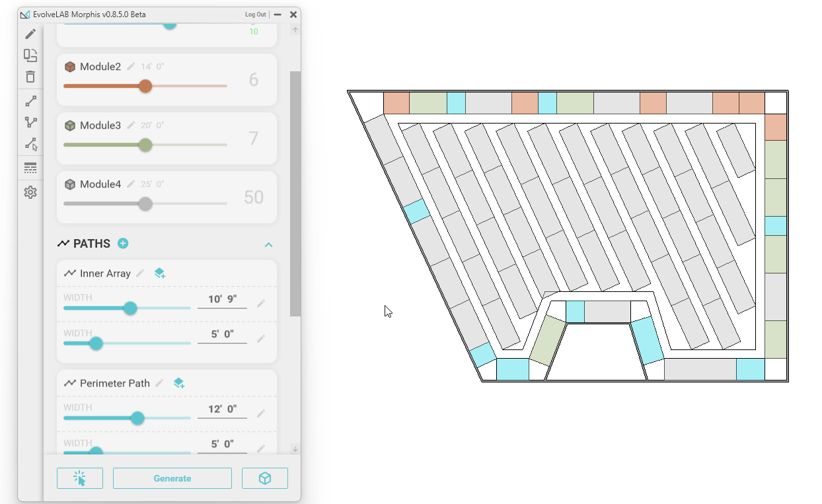Select the draw line path tool
This screenshot has height=504, width=822.
pos(30,101)
